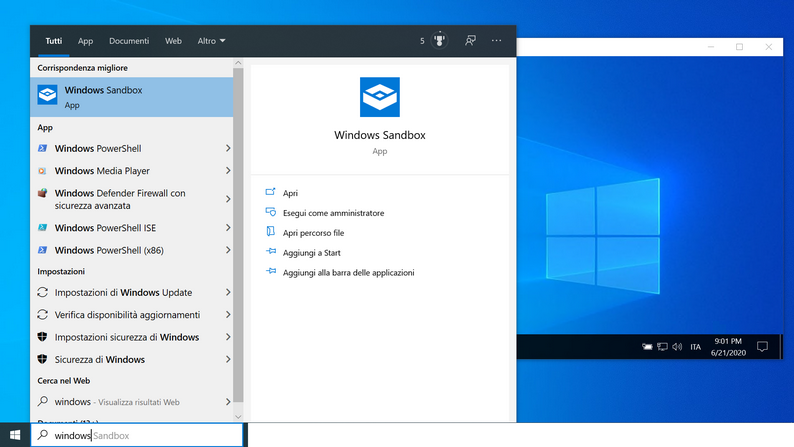The height and width of the screenshot is (447, 794).
Task: Click the 9:01 PM clock in Sandbox
Action: (728, 341)
